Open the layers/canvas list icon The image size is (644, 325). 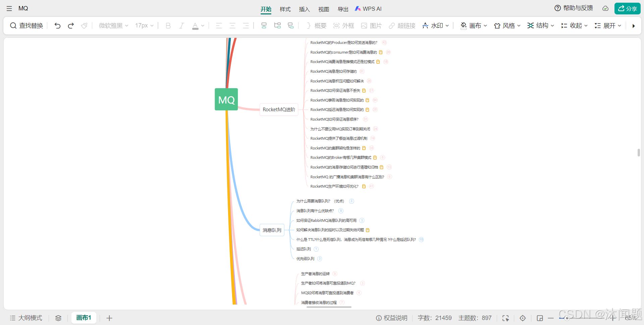(58, 318)
